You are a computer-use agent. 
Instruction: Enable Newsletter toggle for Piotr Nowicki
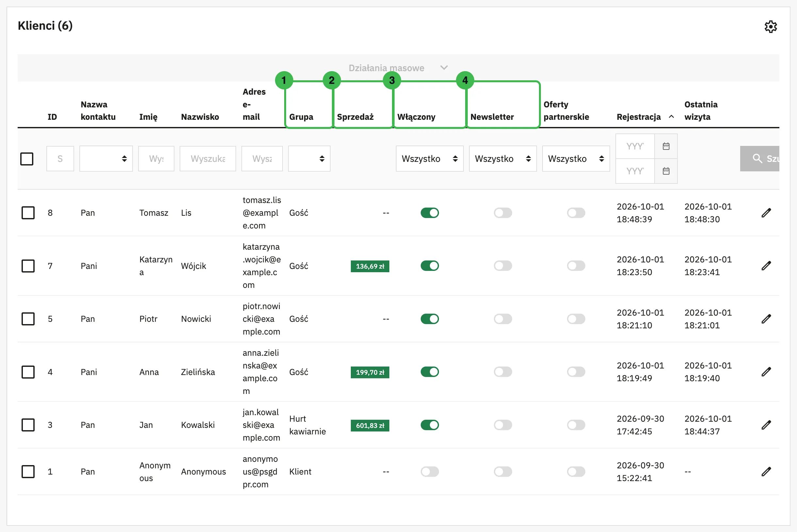click(x=503, y=319)
